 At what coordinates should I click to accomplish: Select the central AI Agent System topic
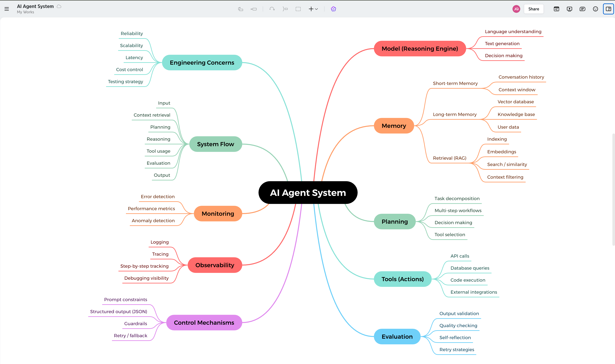pyautogui.click(x=308, y=192)
